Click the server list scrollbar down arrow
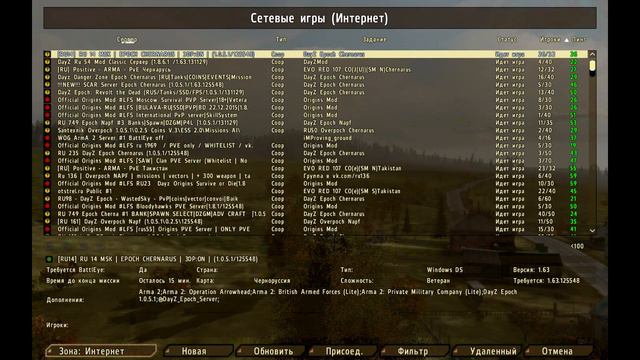640x360 pixels. click(592, 231)
